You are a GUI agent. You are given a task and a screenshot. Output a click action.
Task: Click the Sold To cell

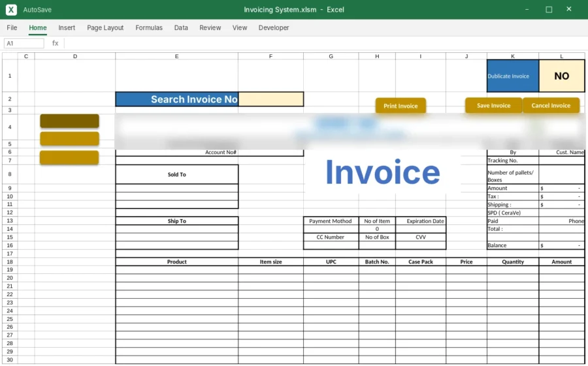point(177,175)
